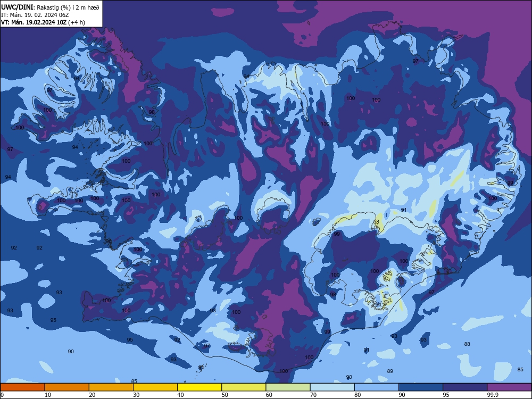
Task: Click the 'VT: Mán. 19.02.2024 10Z (+4 h)' line
Action: [x=43, y=22]
